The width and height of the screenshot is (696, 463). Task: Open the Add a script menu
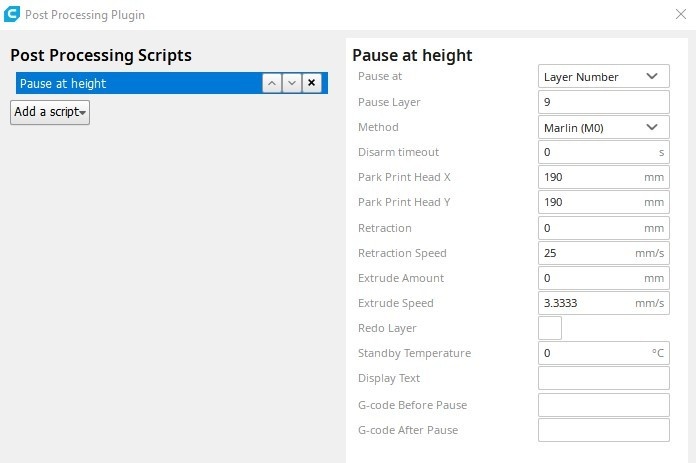click(x=50, y=112)
